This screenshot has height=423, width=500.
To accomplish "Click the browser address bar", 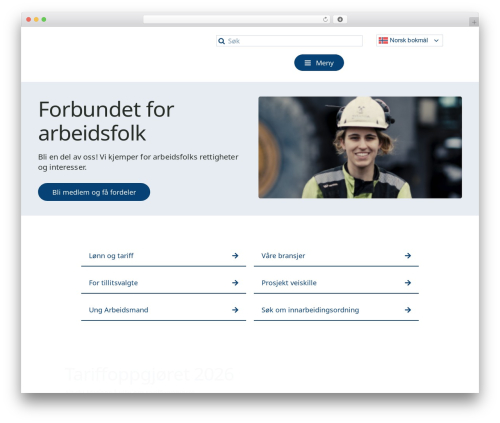I will 237,20.
